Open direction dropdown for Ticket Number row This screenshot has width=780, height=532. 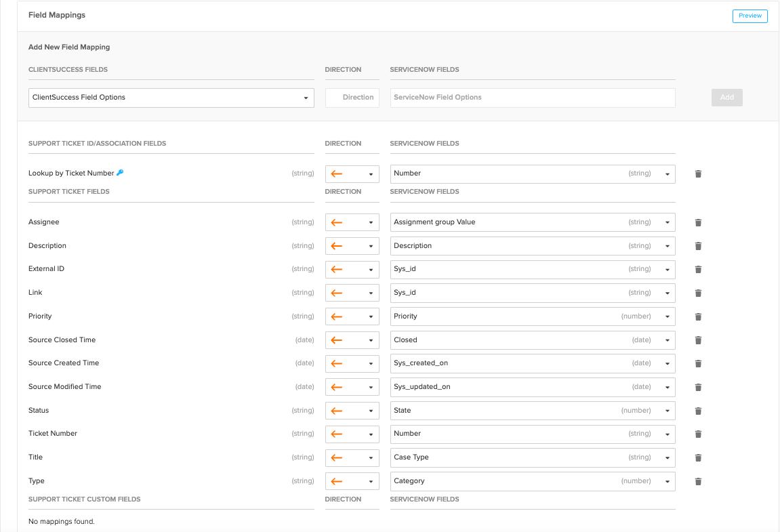click(x=352, y=434)
